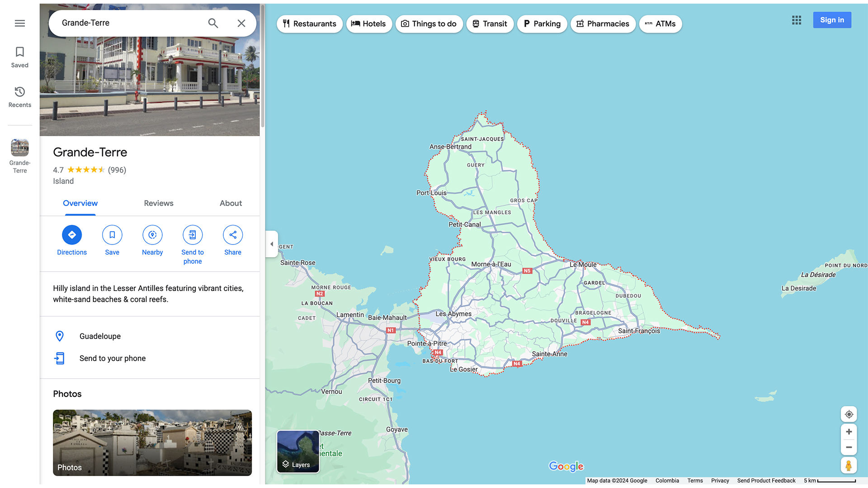Screen dimensions: 868x488
Task: Collapse the side panel arrow
Action: tap(272, 244)
